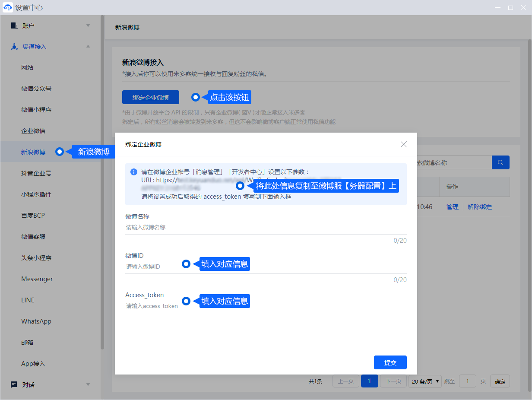Open the 20 条/页 page size dropdown
This screenshot has width=532, height=400.
tap(425, 381)
